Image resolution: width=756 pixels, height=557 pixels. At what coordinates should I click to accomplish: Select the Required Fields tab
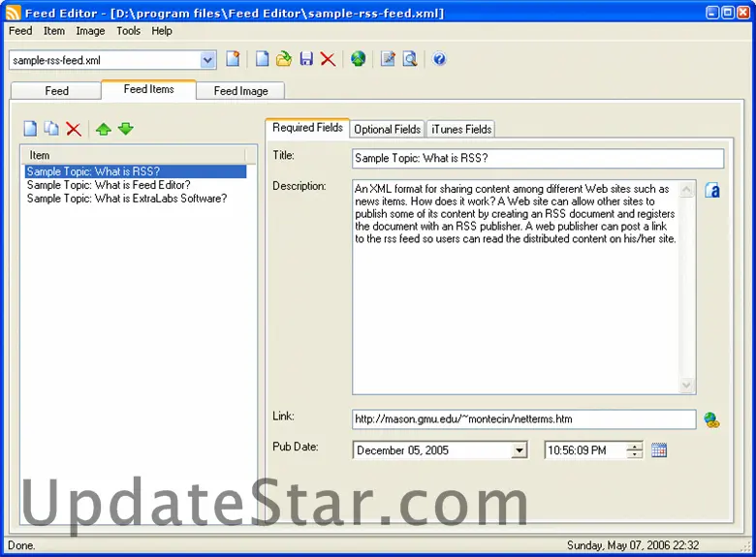click(x=307, y=128)
